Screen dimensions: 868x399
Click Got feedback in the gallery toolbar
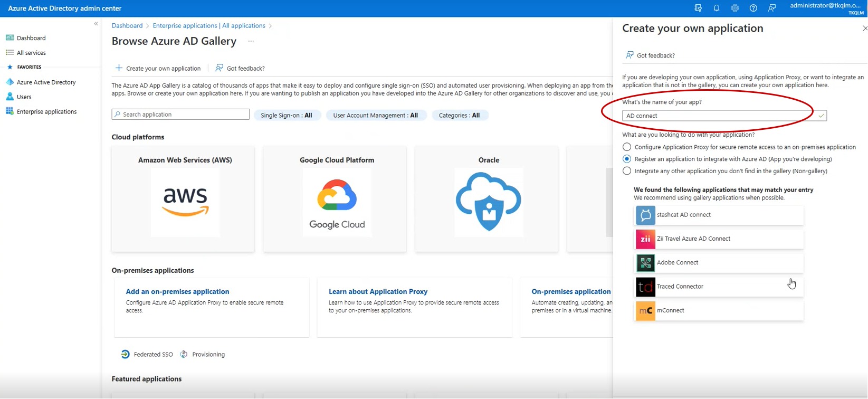point(240,68)
